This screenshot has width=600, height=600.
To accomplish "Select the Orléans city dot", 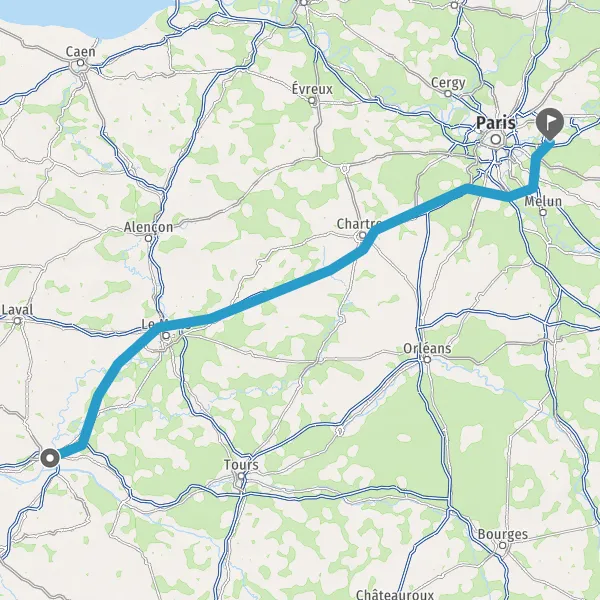I will click(427, 359).
